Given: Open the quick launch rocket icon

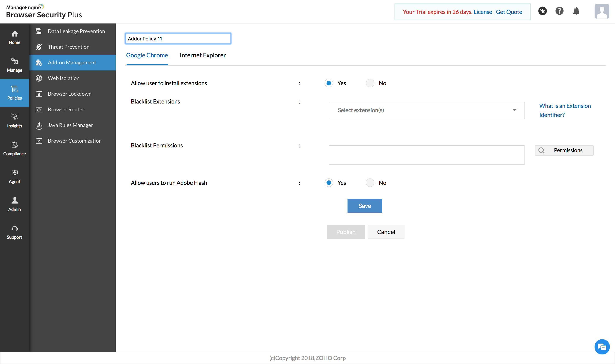Looking at the screenshot, I should [542, 11].
